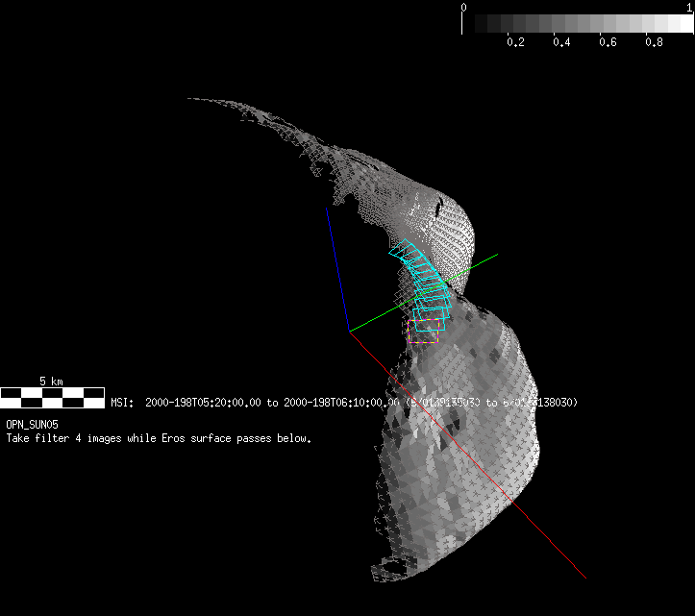Click the dark crater hole on the upper lobe

(437, 206)
